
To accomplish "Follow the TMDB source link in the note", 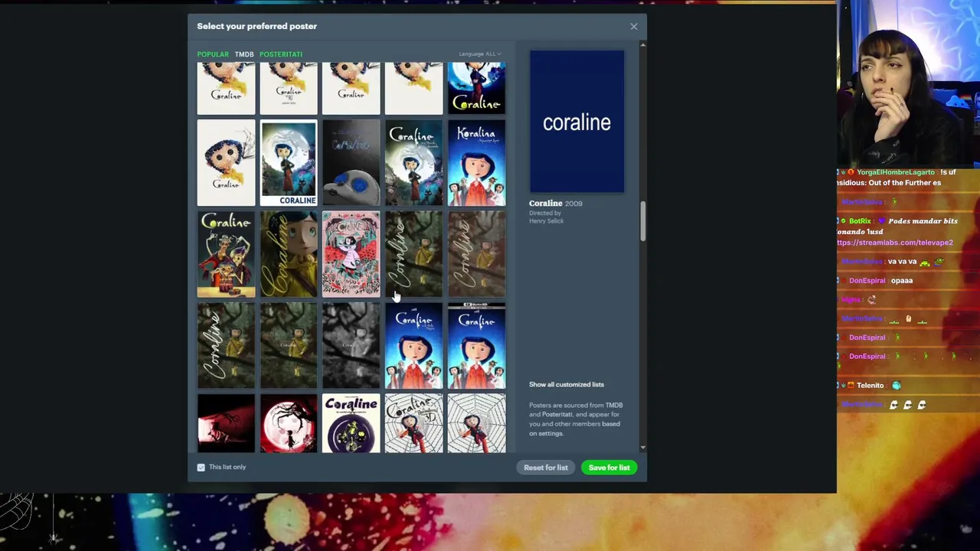I will tap(614, 406).
